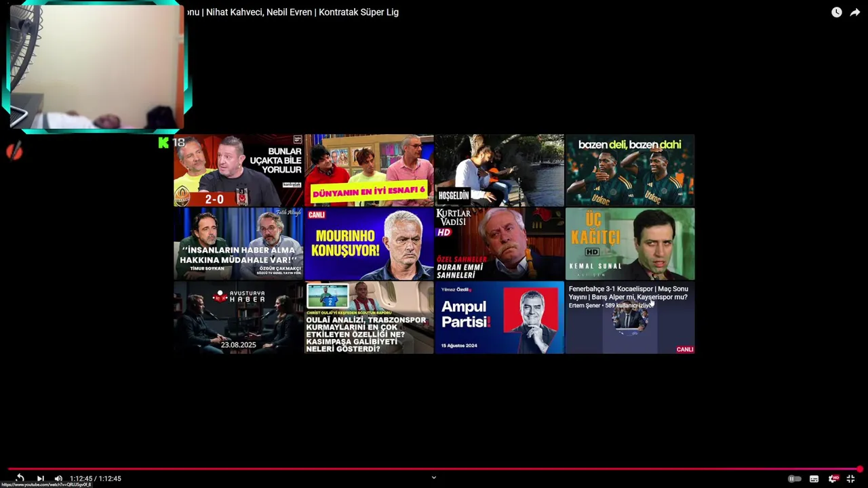Replay the video with the replay icon

(x=20, y=479)
